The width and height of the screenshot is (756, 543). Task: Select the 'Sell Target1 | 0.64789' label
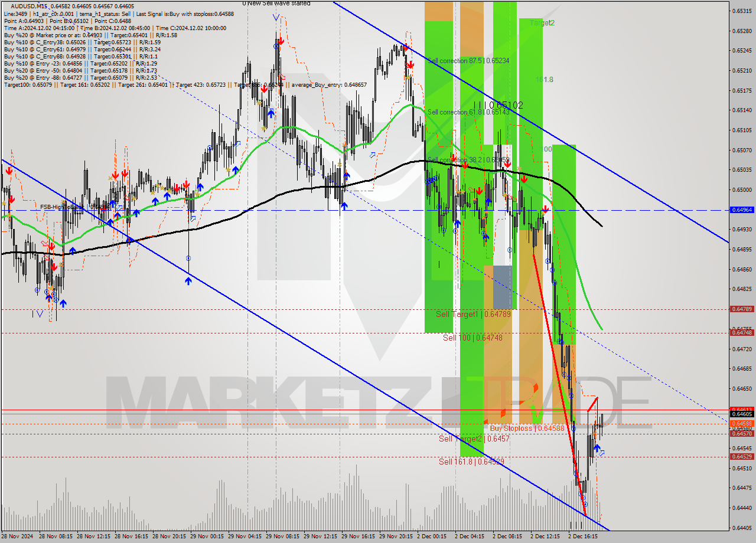474,314
